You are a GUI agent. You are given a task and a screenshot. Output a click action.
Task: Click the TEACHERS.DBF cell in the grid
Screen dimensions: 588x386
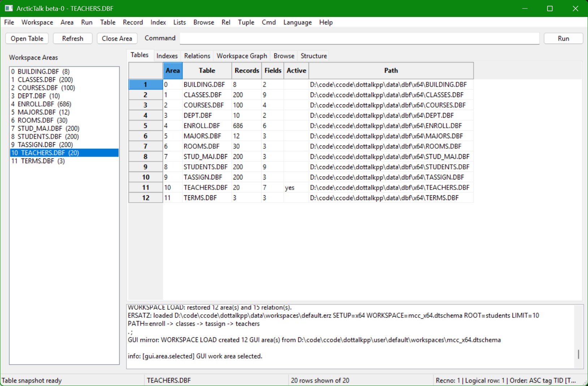coord(207,187)
